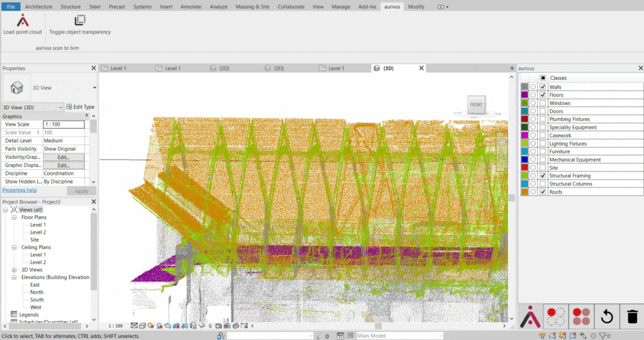Select the Casework radio button
Viewport: 644px width, 340px height.
coord(533,135)
